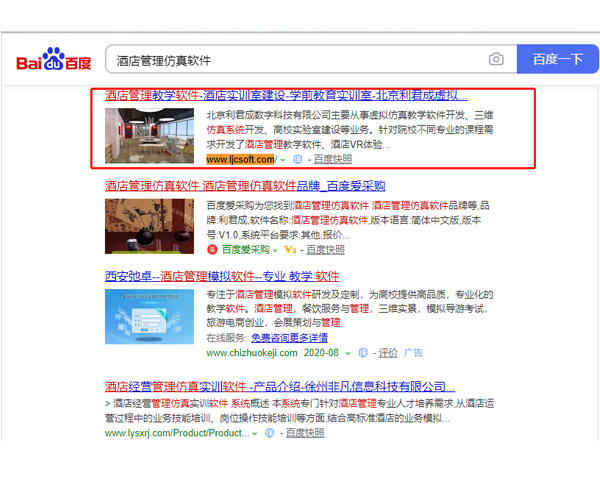Open 酒店管理仿真软件品牌_百度爱采购 result title
600x500 pixels.
pos(245,186)
